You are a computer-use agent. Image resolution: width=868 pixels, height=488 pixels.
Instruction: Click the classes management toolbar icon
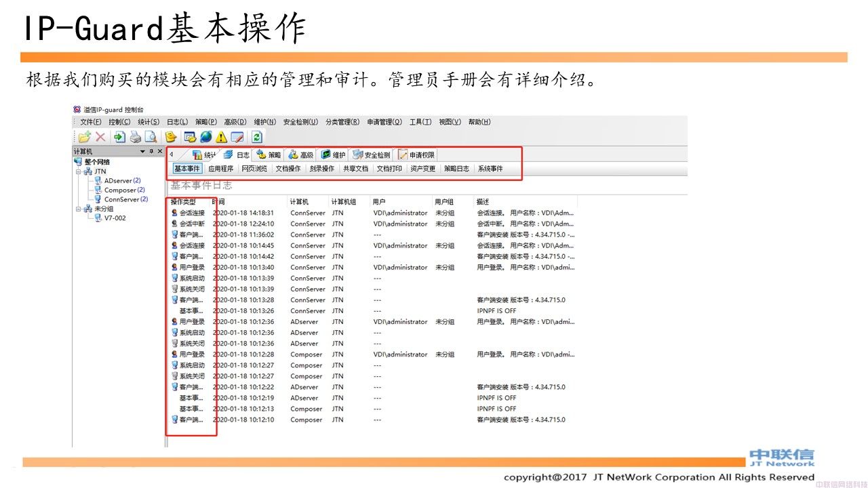pyautogui.click(x=190, y=137)
